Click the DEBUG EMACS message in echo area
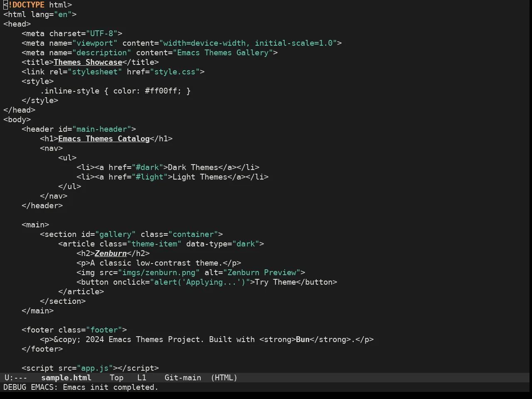The width and height of the screenshot is (532, 399). (x=81, y=387)
